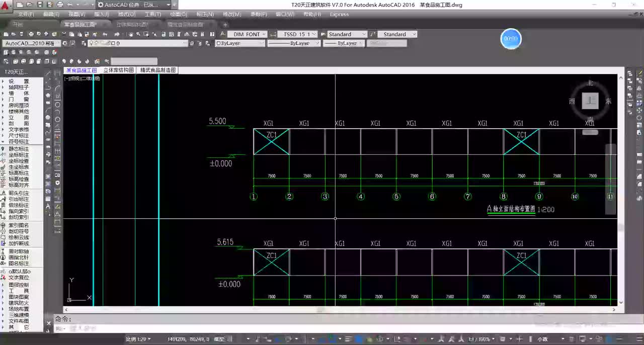Open the ByLayer color swatch dropdown
Screen dimensions: 644x345
point(240,43)
